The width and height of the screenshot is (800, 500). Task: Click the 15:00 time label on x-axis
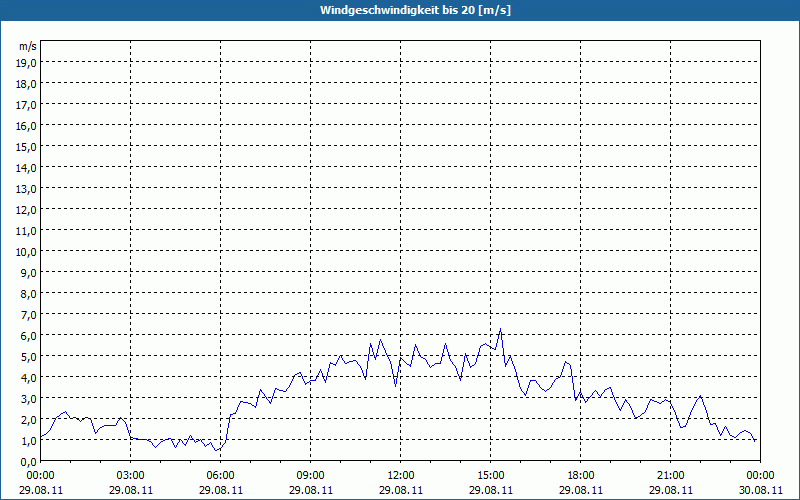(491, 476)
